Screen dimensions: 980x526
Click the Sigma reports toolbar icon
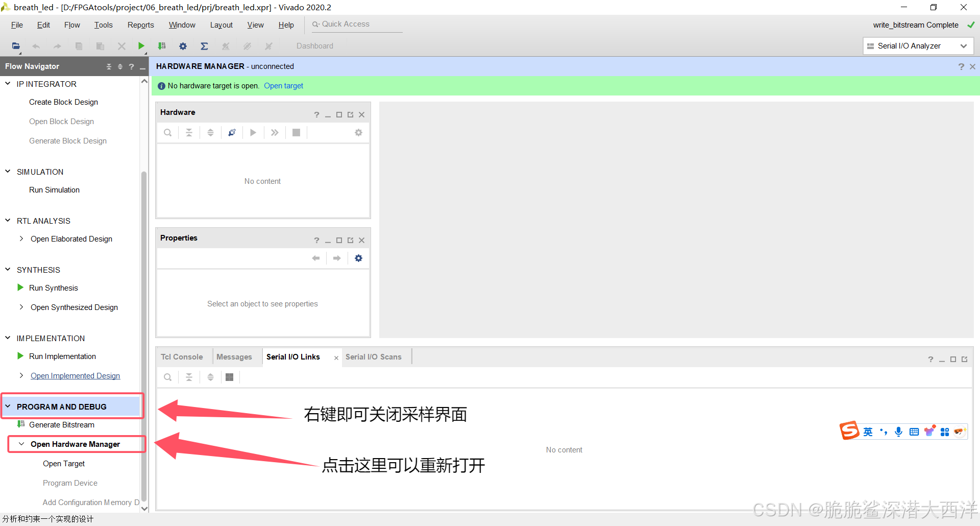pyautogui.click(x=204, y=46)
